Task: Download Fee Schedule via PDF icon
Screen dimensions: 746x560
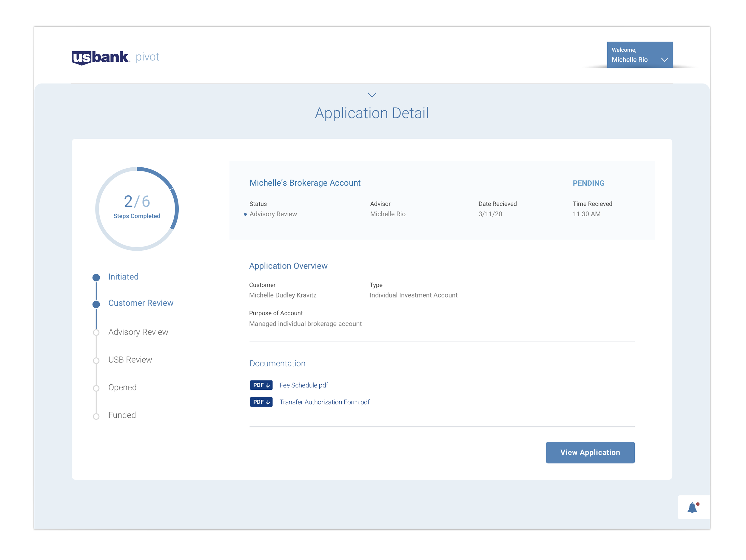Action: click(x=261, y=385)
